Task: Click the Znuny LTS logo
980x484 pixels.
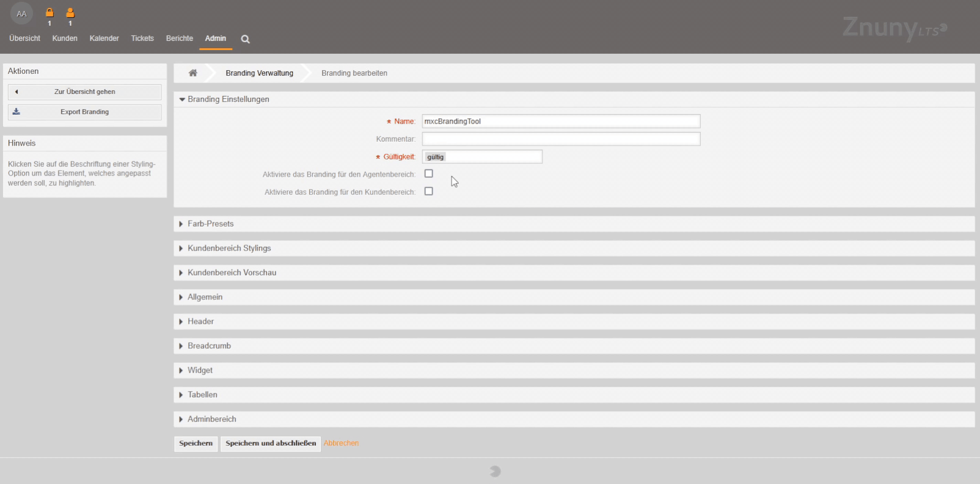Action: 894,28
